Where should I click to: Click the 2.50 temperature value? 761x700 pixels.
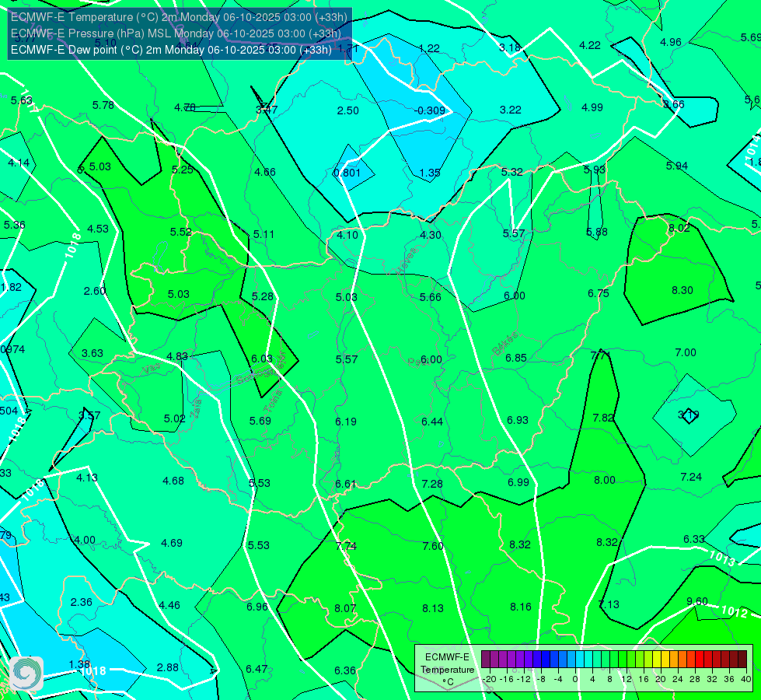coord(348,110)
